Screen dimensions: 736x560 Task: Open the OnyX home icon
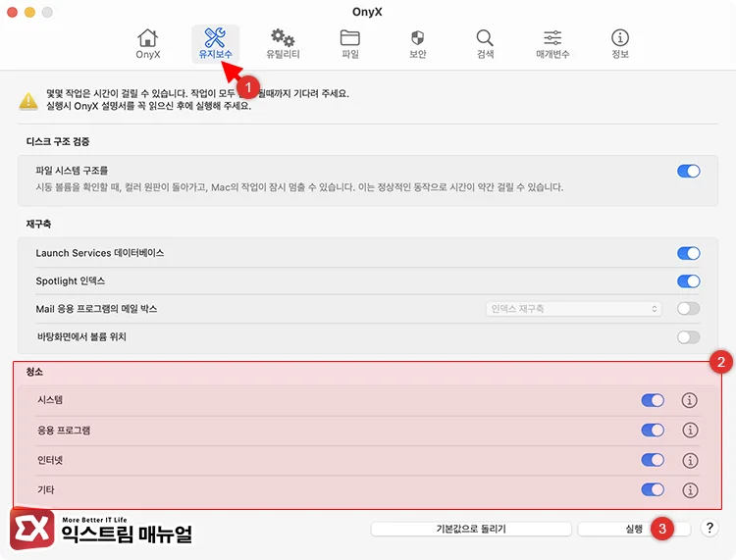[147, 39]
